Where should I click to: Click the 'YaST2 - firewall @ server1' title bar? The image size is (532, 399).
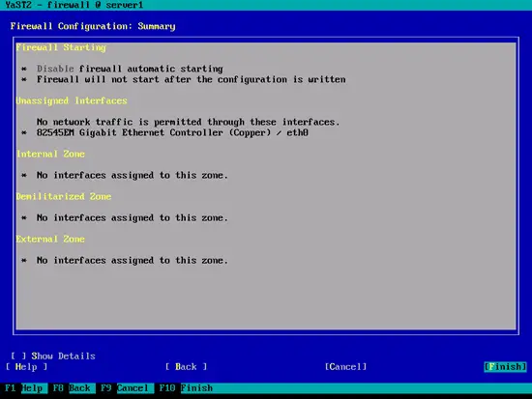tap(74, 5)
